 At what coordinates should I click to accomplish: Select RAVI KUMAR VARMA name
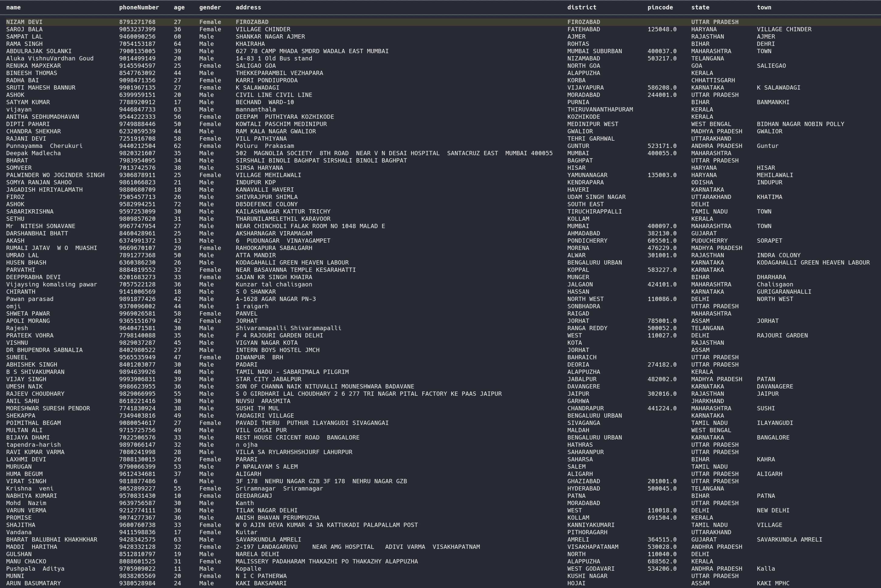click(x=35, y=452)
